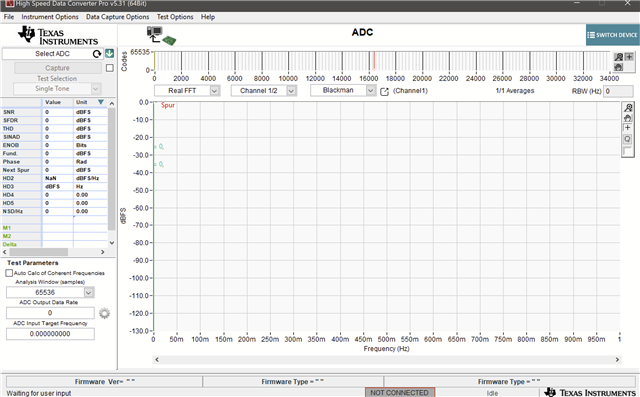
Task: Click the red marker line in codes graph
Action: point(374,61)
